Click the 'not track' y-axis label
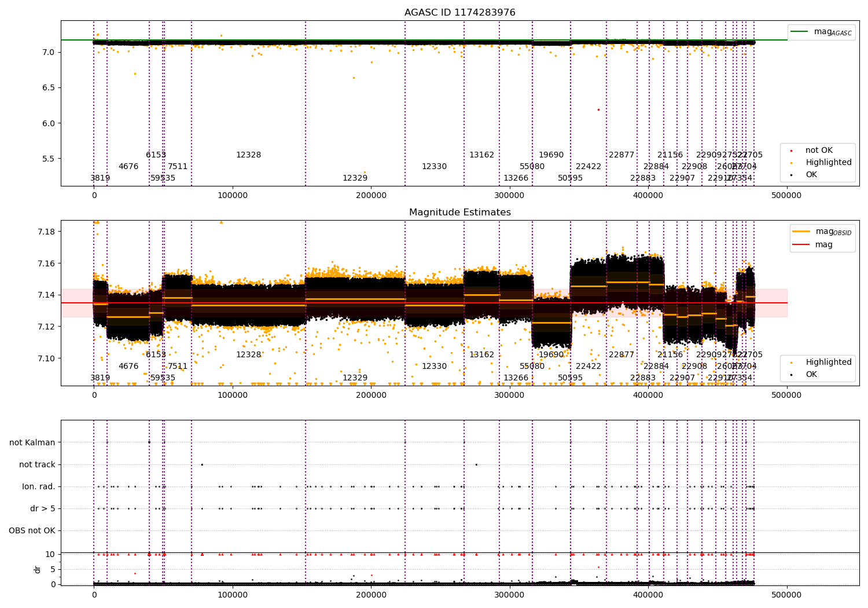The image size is (868, 608). click(37, 464)
